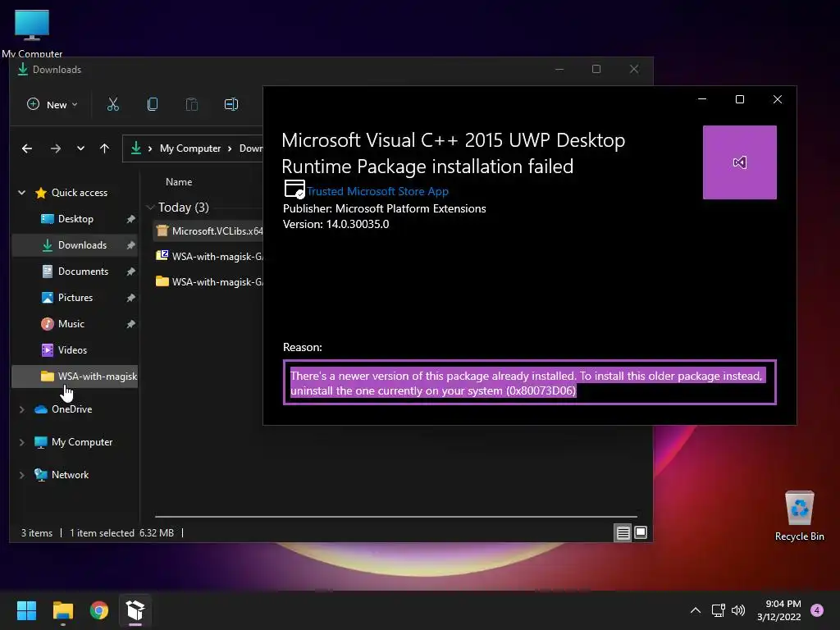Open Pictures in Quick access

pos(75,297)
